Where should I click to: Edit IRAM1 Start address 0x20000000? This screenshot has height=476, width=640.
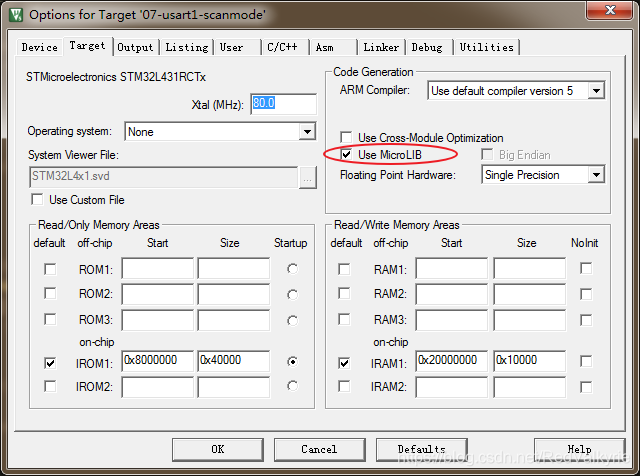(x=452, y=361)
